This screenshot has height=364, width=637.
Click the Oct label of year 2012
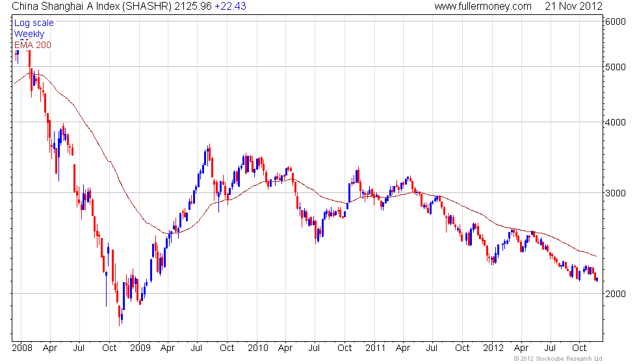[x=579, y=348]
